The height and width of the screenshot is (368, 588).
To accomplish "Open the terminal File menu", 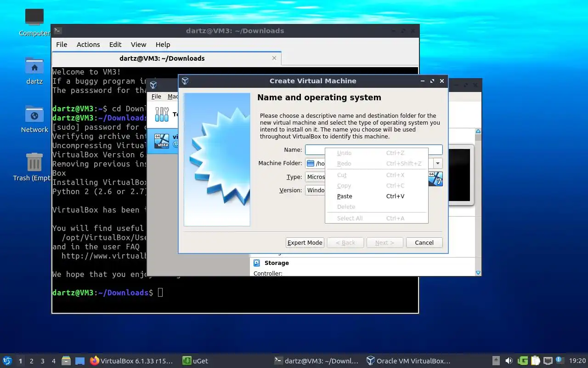I will click(62, 45).
